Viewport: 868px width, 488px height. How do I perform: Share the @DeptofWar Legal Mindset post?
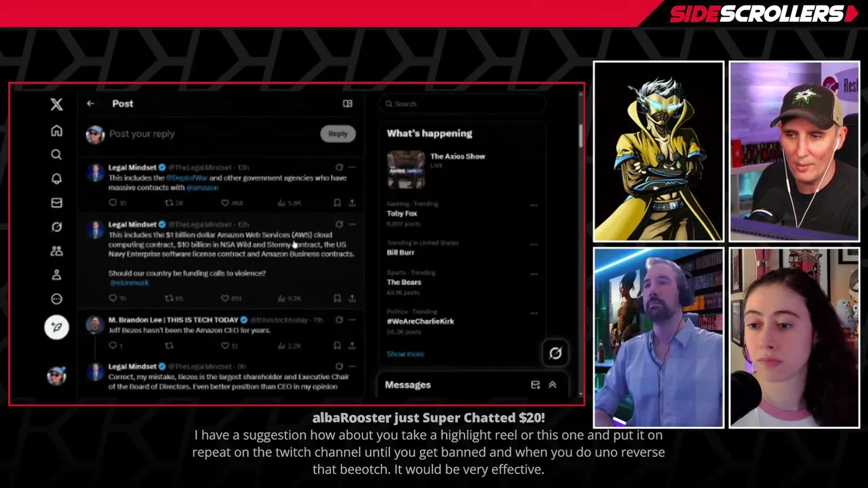[352, 203]
